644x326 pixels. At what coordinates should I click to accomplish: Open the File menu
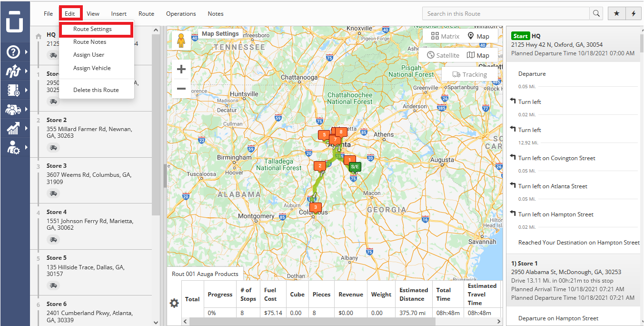tap(48, 14)
